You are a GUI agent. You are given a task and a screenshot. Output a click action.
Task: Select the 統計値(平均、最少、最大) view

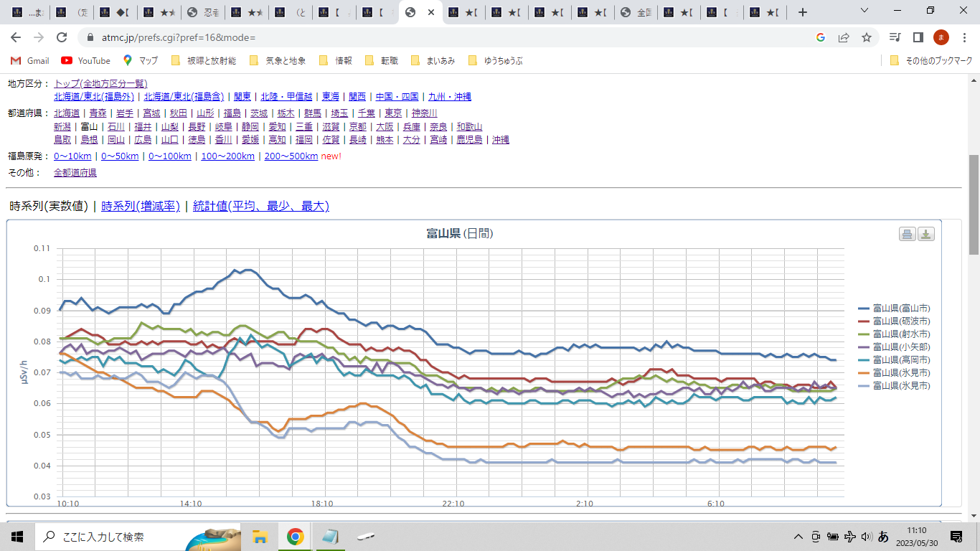pos(261,206)
